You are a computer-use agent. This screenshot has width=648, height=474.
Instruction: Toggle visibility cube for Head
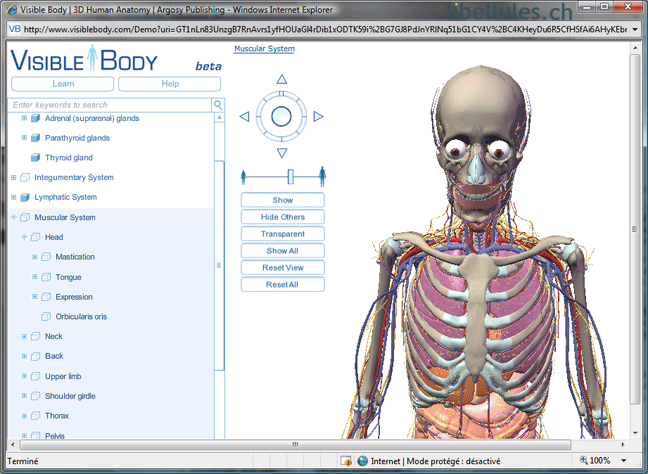coord(36,237)
